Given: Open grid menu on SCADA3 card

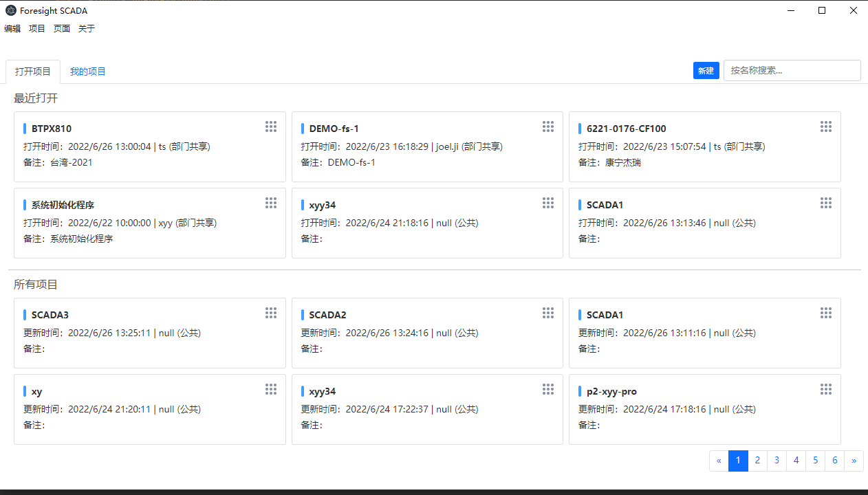Looking at the screenshot, I should tap(271, 313).
